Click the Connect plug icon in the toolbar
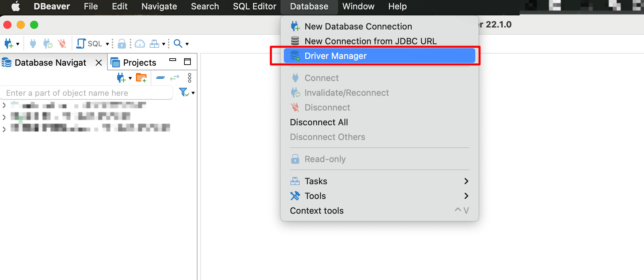 tap(33, 44)
